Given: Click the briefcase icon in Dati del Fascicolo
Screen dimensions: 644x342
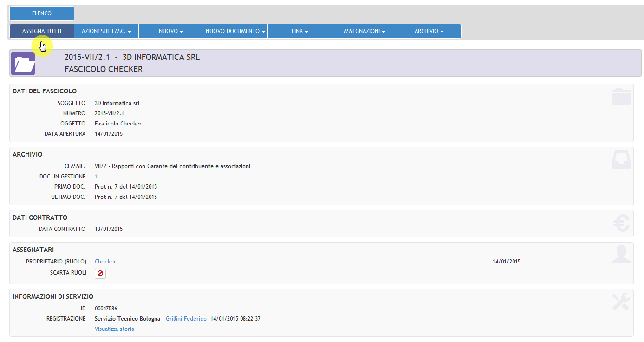Looking at the screenshot, I should point(621,97).
